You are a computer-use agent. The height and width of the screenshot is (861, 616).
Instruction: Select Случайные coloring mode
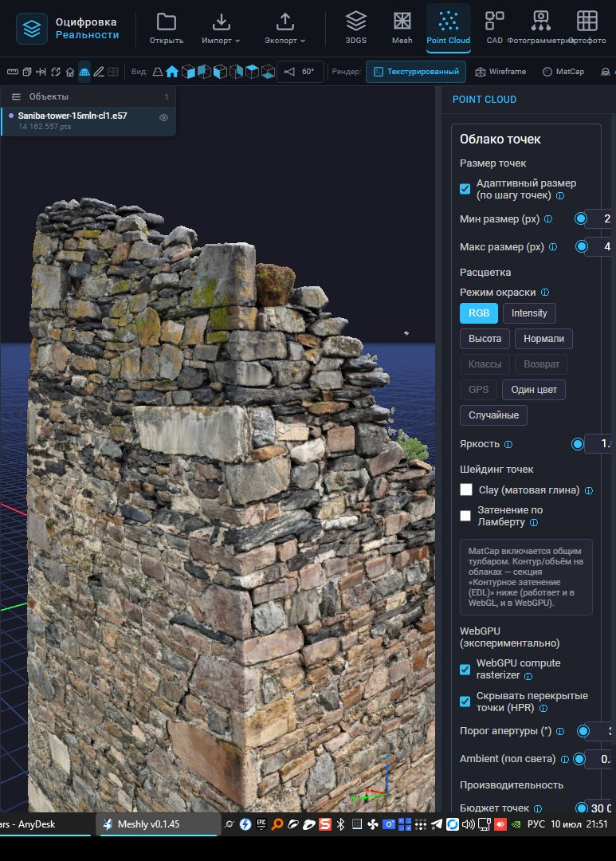click(493, 415)
